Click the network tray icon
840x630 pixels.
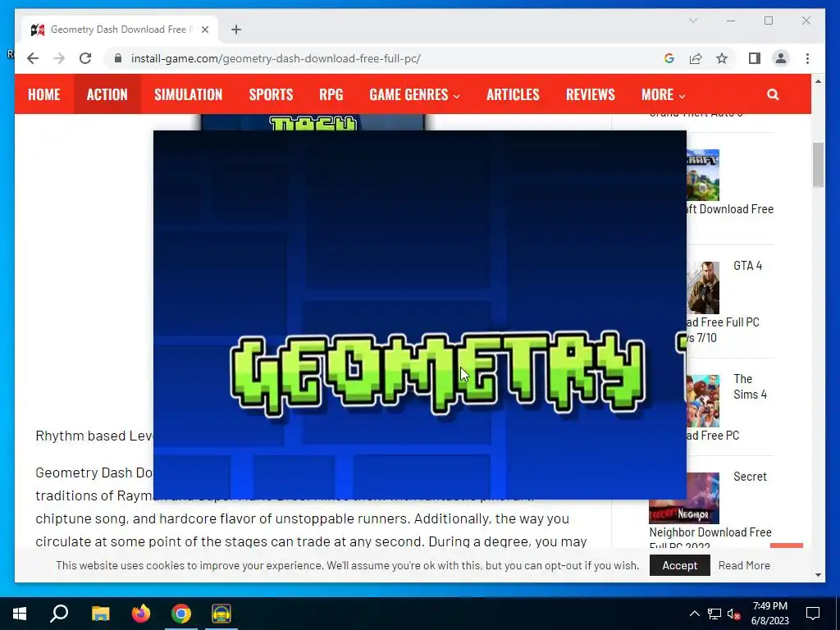(714, 614)
